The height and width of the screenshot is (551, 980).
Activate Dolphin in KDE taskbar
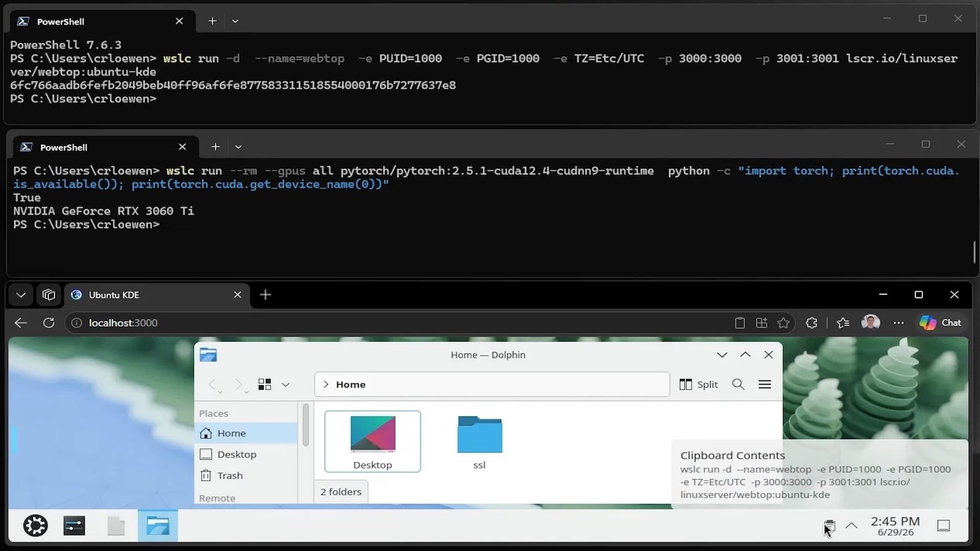click(158, 525)
